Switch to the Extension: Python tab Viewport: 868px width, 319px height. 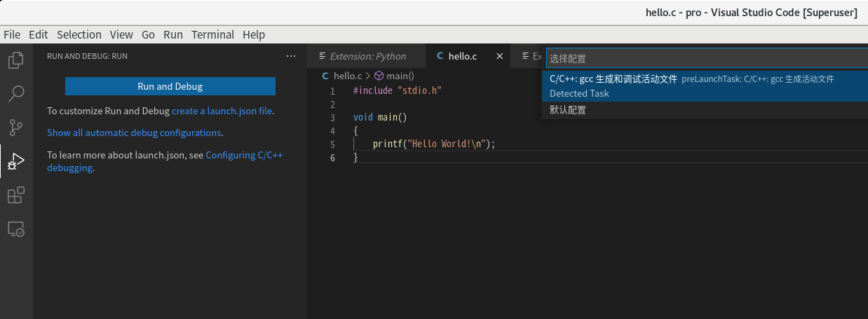[367, 56]
